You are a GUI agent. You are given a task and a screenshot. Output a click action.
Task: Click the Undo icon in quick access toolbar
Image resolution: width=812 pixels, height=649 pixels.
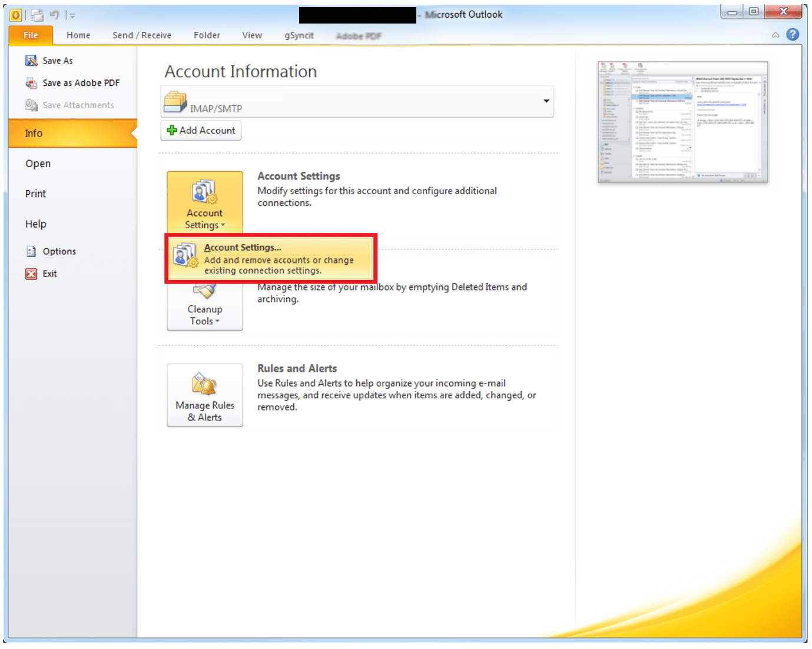[55, 15]
